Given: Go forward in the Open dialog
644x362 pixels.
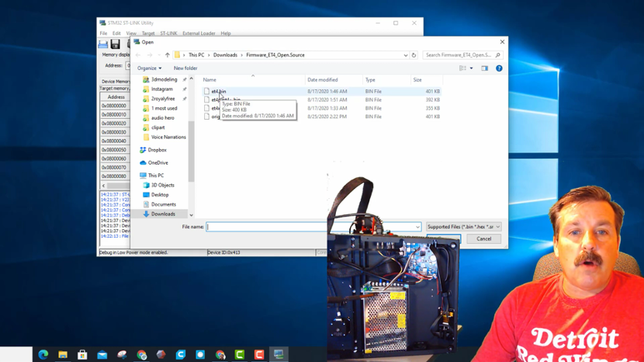Looking at the screenshot, I should (x=150, y=55).
